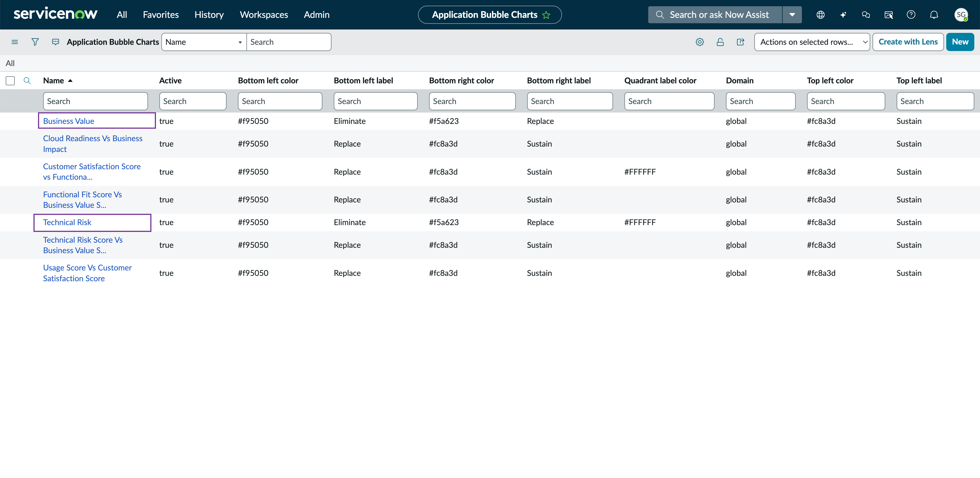Focus the Top left color search field
The width and height of the screenshot is (980, 478).
tap(846, 101)
